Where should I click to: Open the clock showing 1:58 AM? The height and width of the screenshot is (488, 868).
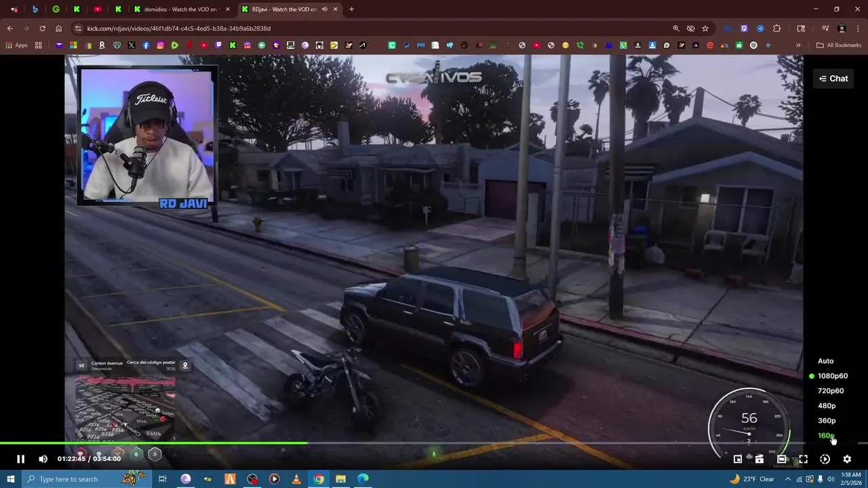(851, 479)
